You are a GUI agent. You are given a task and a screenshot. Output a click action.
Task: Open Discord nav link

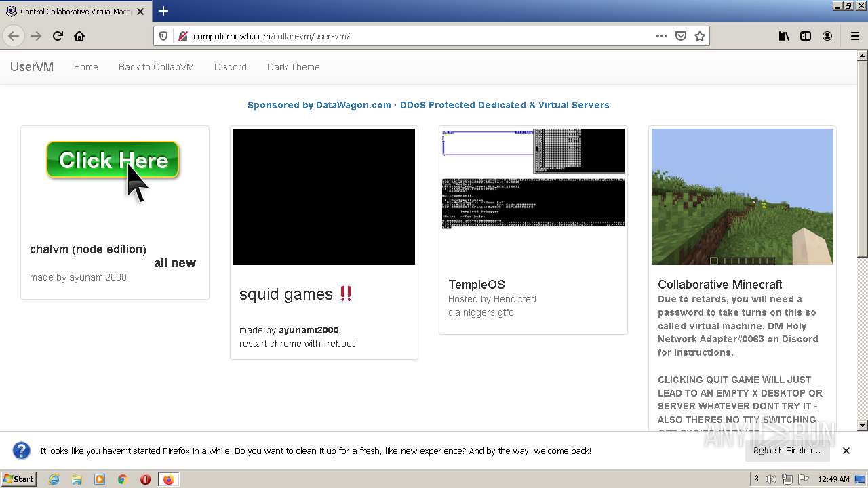231,67
